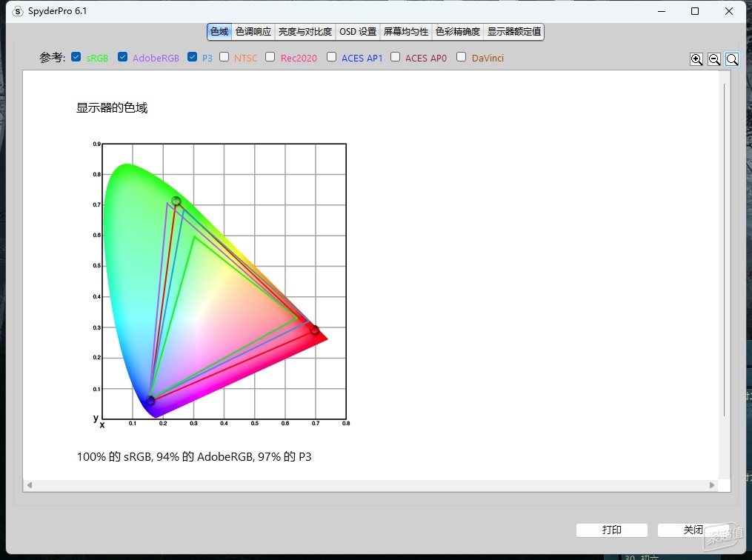752x560 pixels.
Task: Go to the 显示器额定值 tab
Action: [514, 32]
